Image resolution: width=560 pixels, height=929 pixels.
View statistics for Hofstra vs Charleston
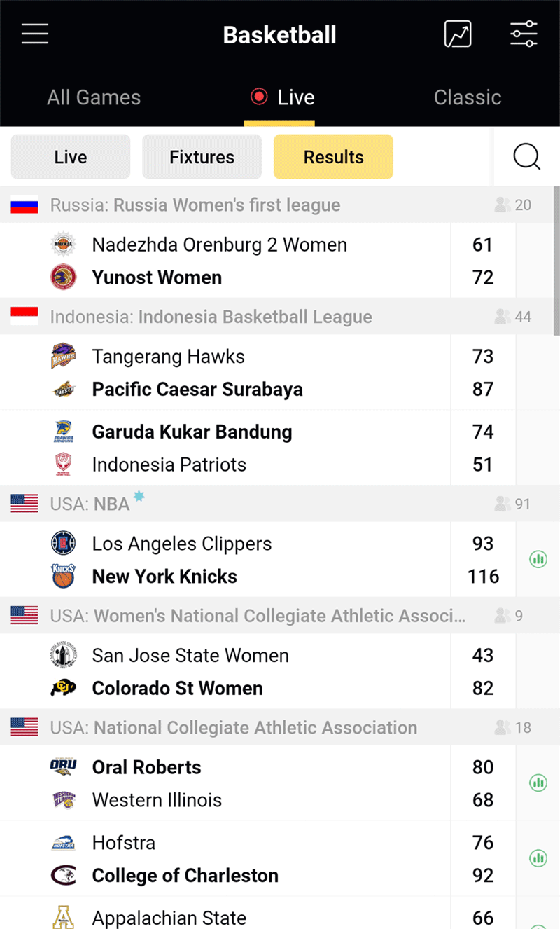538,858
